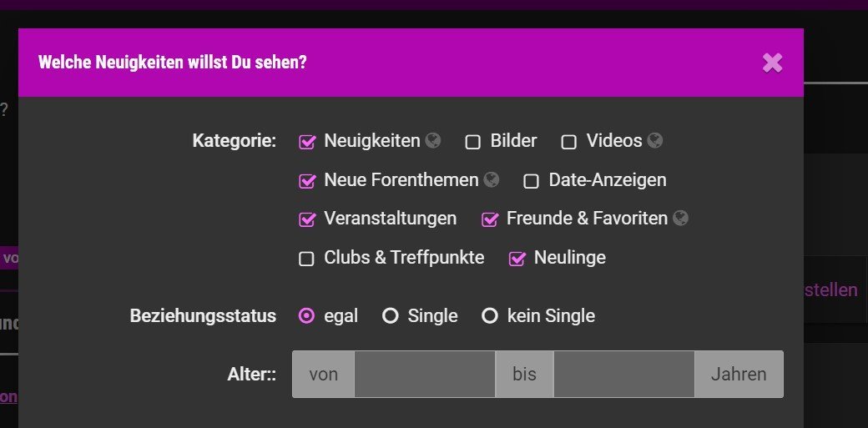Click the globe icon beside Videos

tap(655, 141)
